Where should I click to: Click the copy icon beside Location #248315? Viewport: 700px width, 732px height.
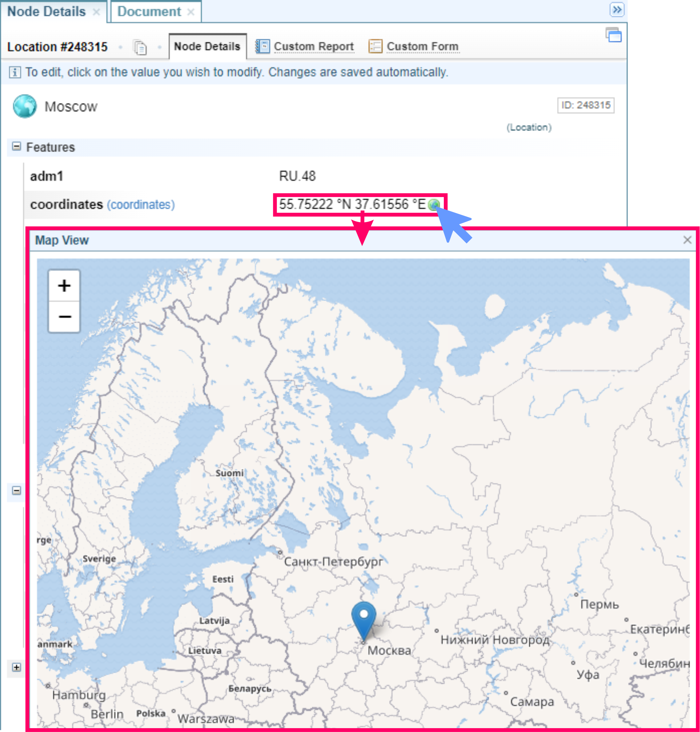click(x=140, y=47)
